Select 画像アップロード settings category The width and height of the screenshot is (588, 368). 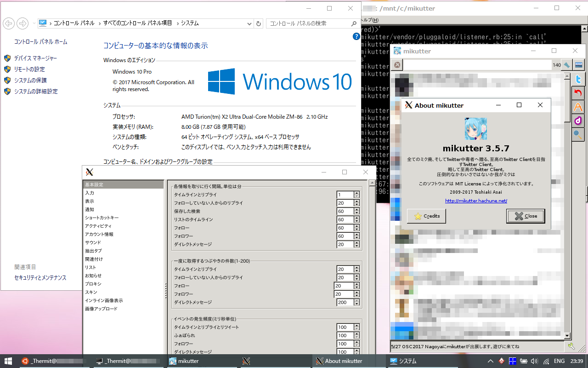point(123,309)
